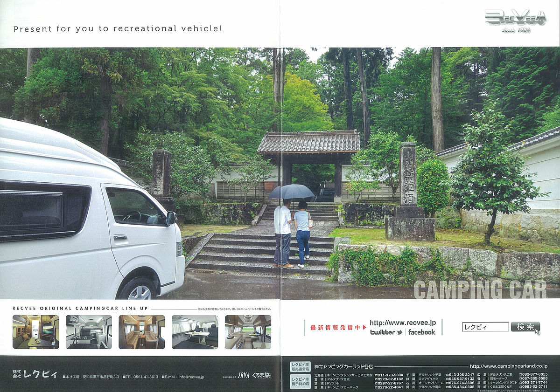Click the 検索 search button
The height and width of the screenshot is (392, 560).
coord(525,327)
